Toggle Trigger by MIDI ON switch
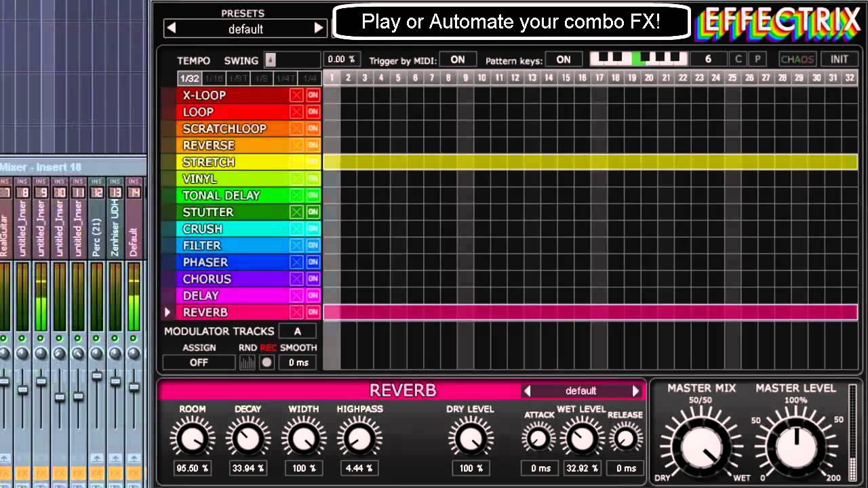This screenshot has width=868, height=488. [x=458, y=60]
